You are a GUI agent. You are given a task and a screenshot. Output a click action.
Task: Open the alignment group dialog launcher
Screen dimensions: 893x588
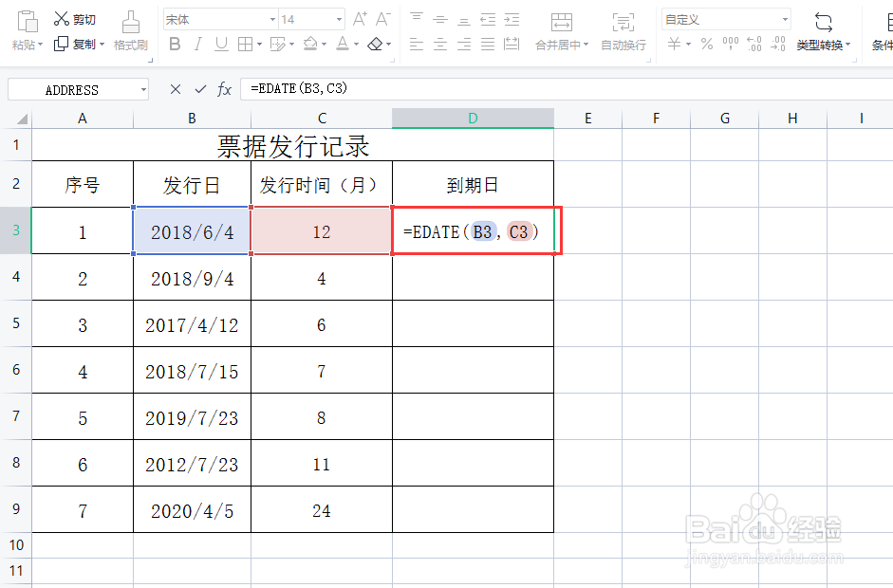click(x=649, y=59)
